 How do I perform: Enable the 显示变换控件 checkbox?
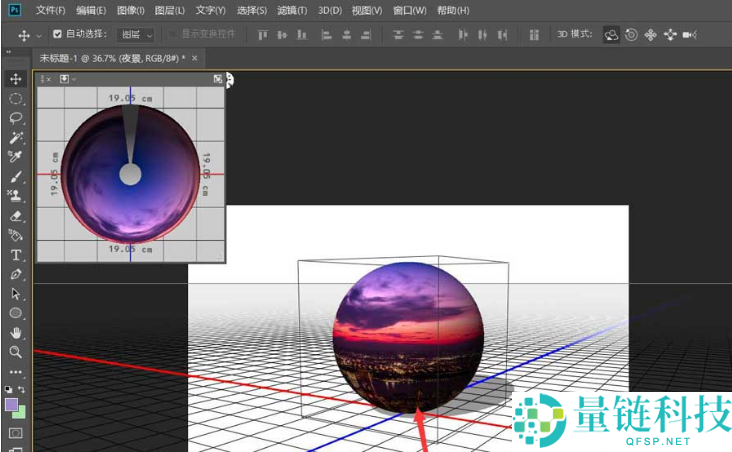173,34
